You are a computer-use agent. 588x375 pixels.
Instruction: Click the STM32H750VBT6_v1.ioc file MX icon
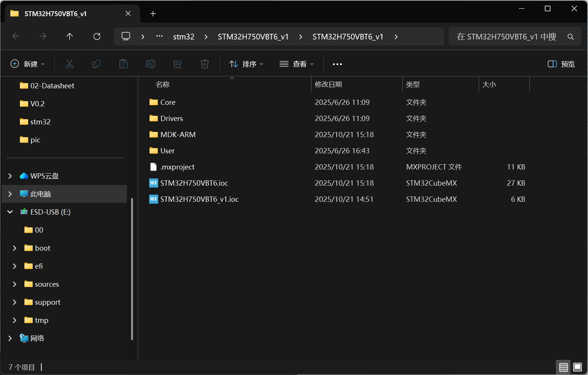[x=153, y=199]
